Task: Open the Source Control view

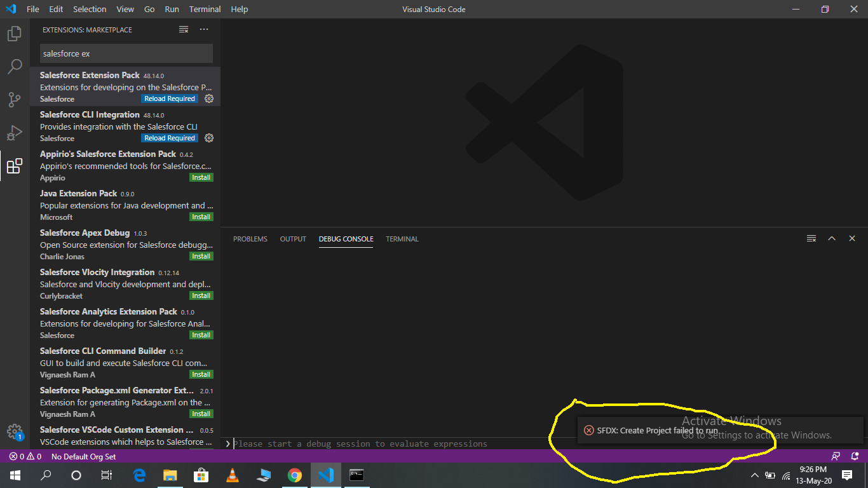Action: 14,99
